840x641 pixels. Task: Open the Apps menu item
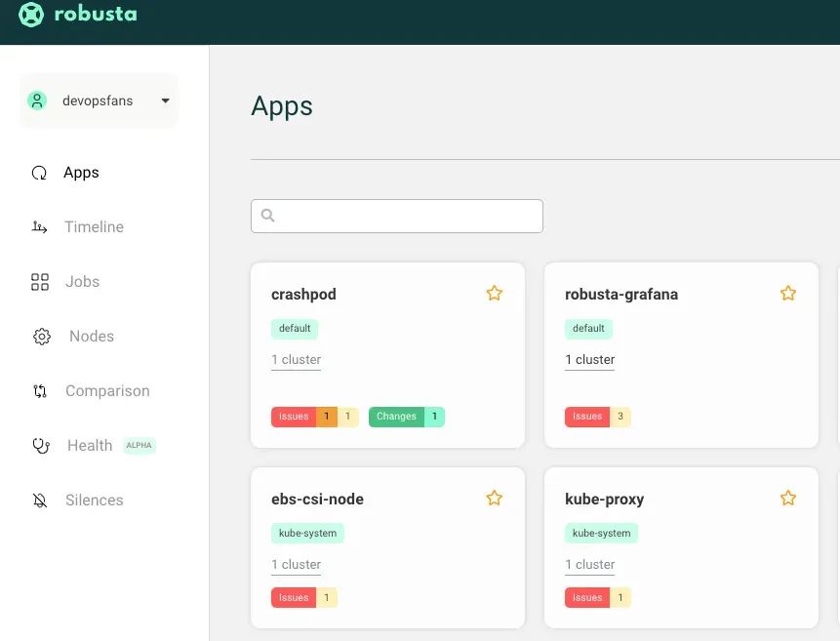click(81, 173)
